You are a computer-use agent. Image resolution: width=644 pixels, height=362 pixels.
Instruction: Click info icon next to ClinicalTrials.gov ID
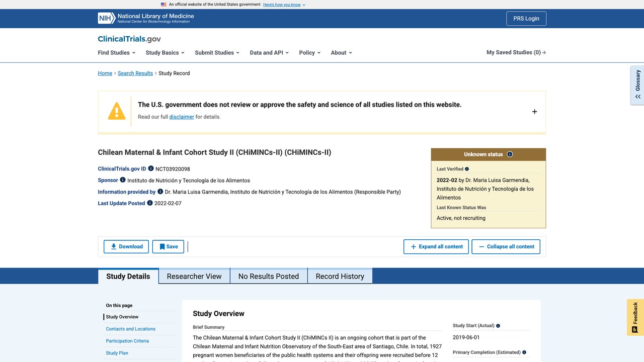pyautogui.click(x=151, y=168)
